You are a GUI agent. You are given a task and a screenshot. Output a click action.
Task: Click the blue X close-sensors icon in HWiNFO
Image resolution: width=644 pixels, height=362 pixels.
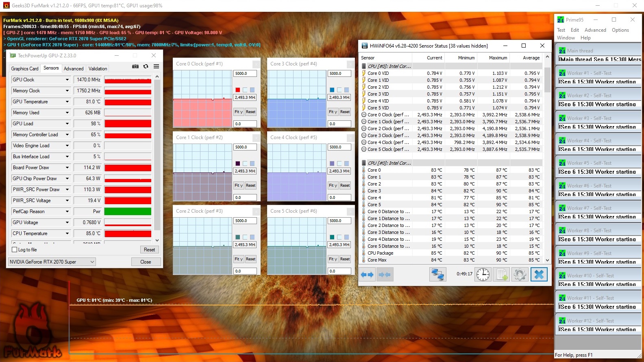pos(539,275)
